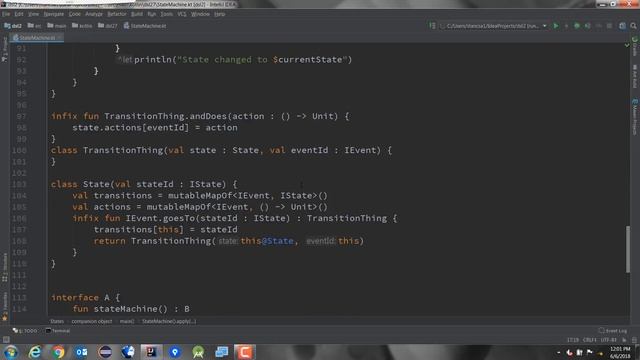Click the dsl2 project breadcrumb
Image resolution: width=640 pixels, height=360 pixels.
(x=13, y=26)
